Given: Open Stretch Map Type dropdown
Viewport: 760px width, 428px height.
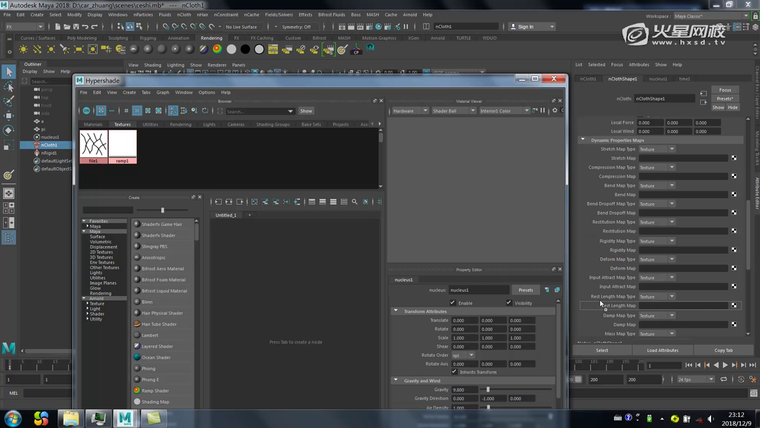Looking at the screenshot, I should (x=657, y=149).
